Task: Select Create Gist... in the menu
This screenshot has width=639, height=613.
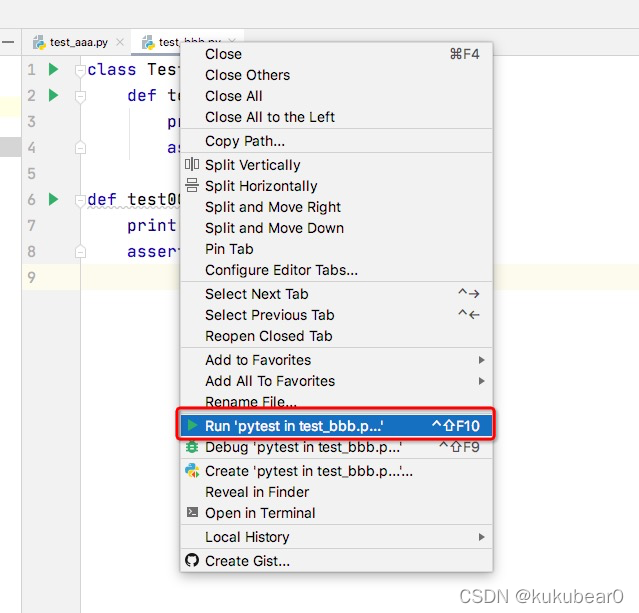Action: (x=336, y=561)
